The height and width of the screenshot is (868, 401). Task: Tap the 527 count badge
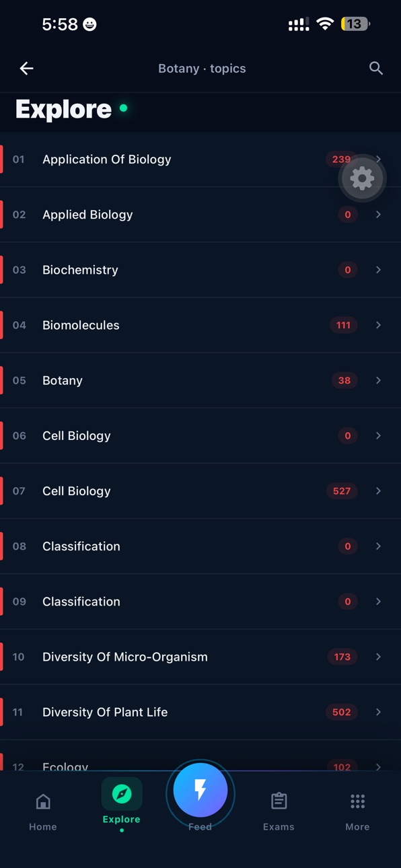(x=342, y=491)
